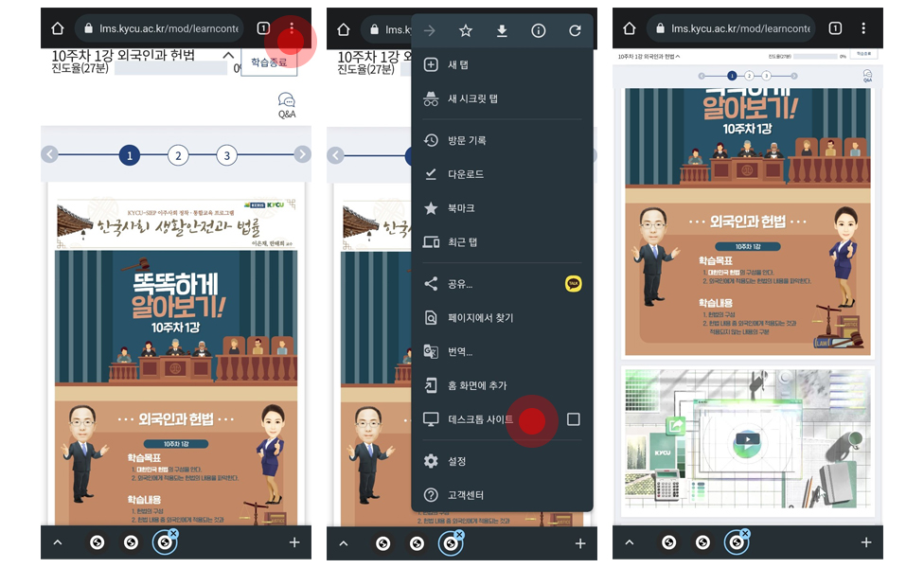Viewport: 924px width, 568px height.
Task: Open 북마크 menu entry
Action: pos(502,208)
